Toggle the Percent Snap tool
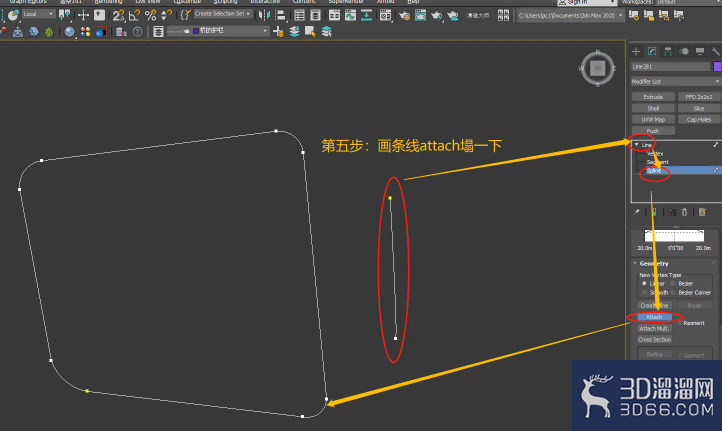 click(x=150, y=16)
